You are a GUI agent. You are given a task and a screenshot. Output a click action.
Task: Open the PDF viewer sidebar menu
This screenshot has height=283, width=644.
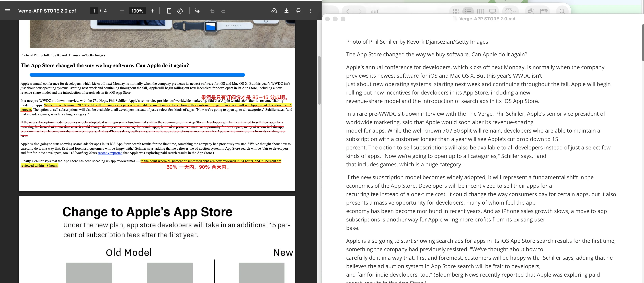(7, 11)
